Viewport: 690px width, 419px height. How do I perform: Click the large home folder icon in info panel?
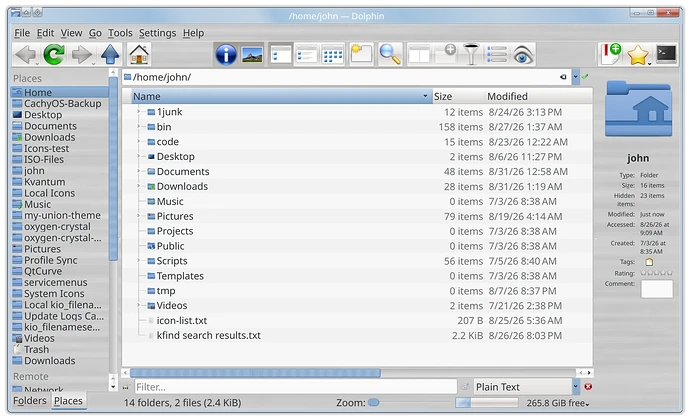coord(638,109)
